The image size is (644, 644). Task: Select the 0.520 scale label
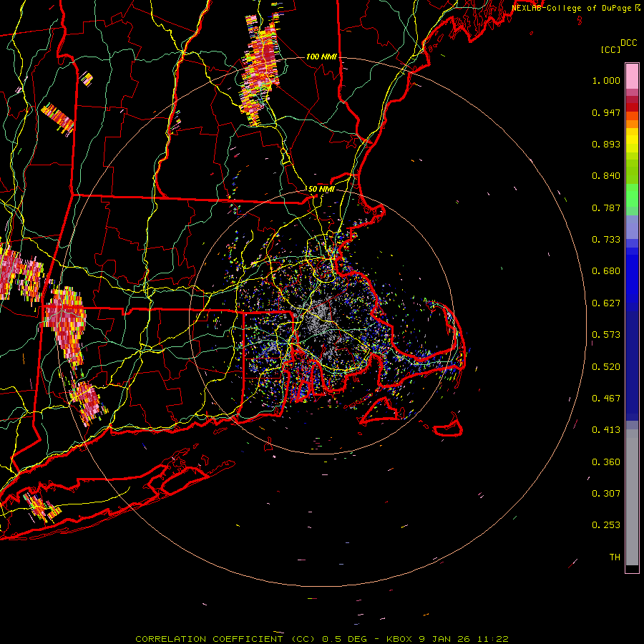tap(606, 367)
